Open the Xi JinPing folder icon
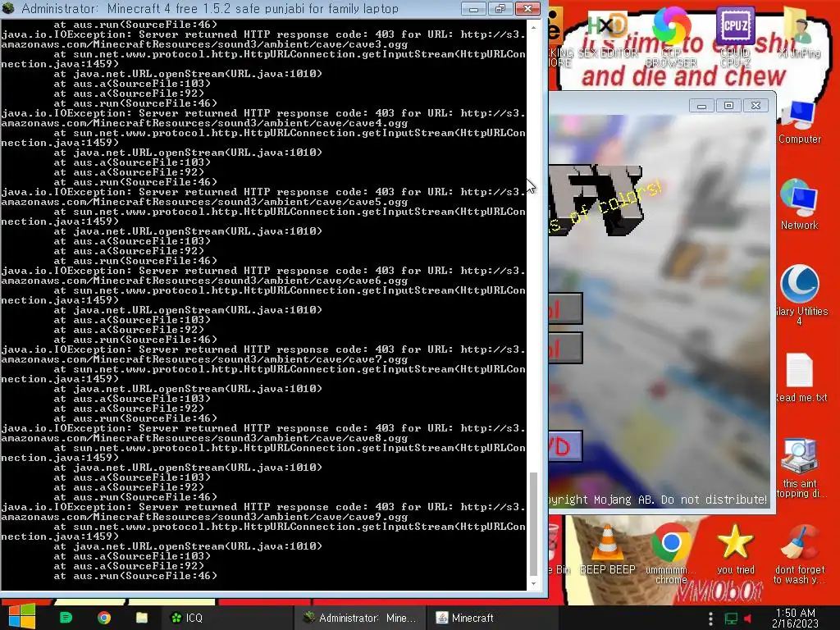 pos(799,33)
